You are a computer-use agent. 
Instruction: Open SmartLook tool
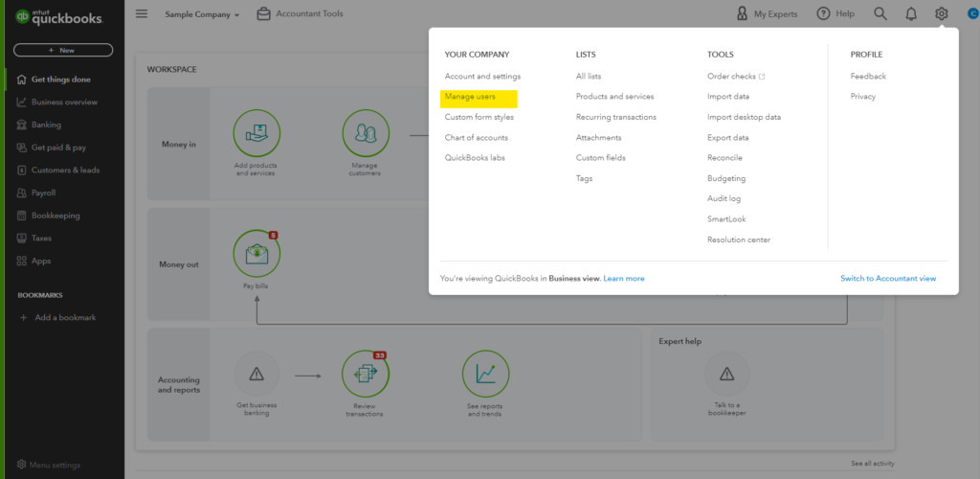[726, 218]
